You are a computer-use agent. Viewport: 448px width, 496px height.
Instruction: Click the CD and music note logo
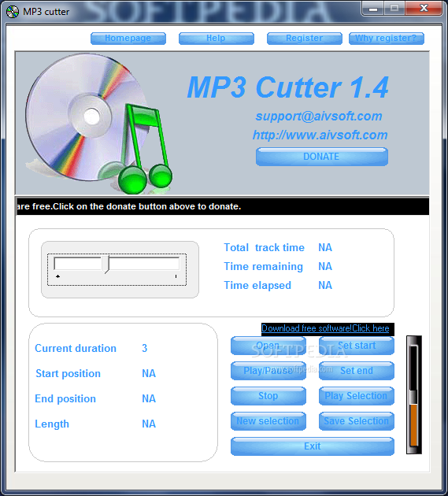click(98, 124)
